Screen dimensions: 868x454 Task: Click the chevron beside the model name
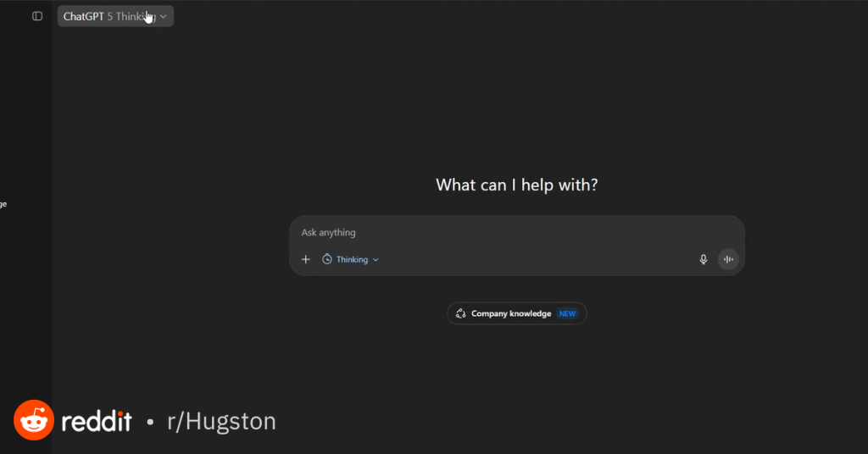[x=164, y=16]
